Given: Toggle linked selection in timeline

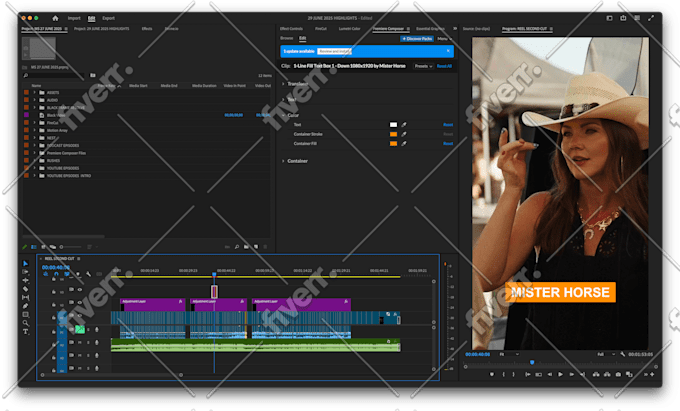Looking at the screenshot, I should click(67, 274).
